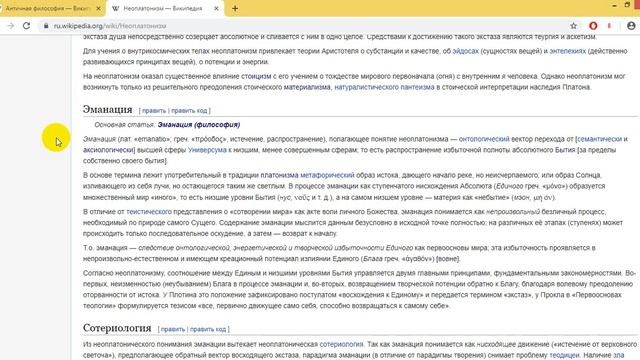The height and width of the screenshot is (360, 640).
Task: Click править next to Сотериология heading
Action: [x=173, y=329]
